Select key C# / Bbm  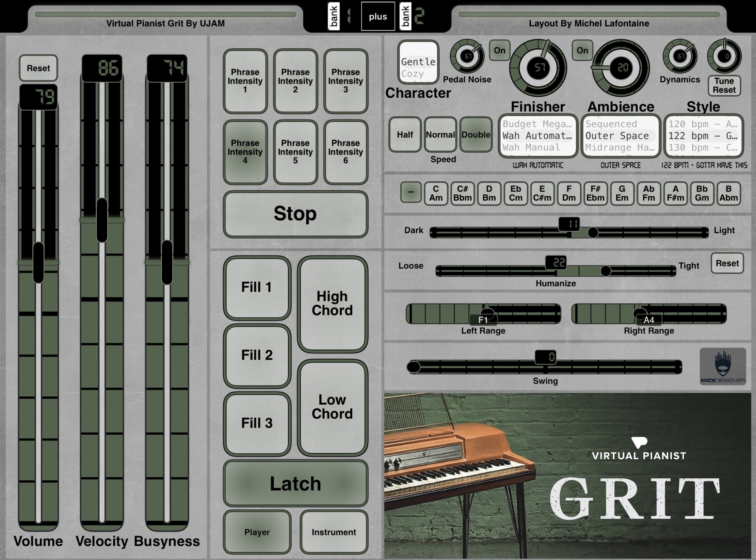click(462, 193)
